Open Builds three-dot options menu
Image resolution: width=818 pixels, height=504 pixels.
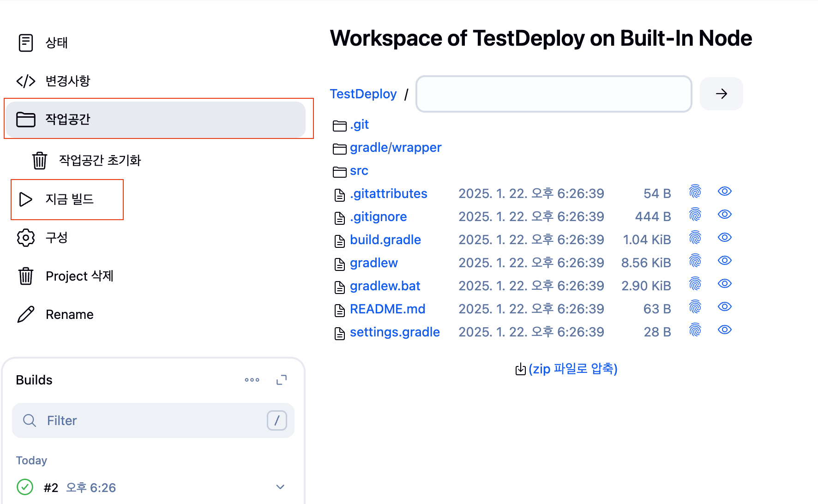[x=252, y=380]
